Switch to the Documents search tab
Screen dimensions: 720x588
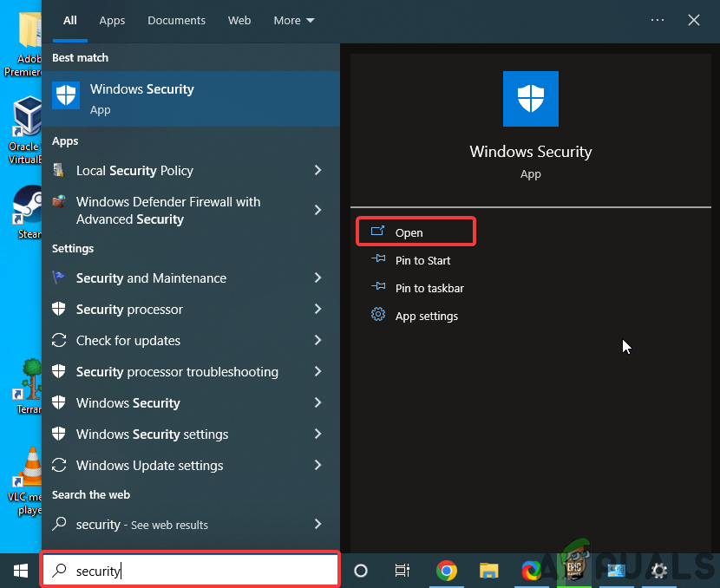tap(176, 20)
